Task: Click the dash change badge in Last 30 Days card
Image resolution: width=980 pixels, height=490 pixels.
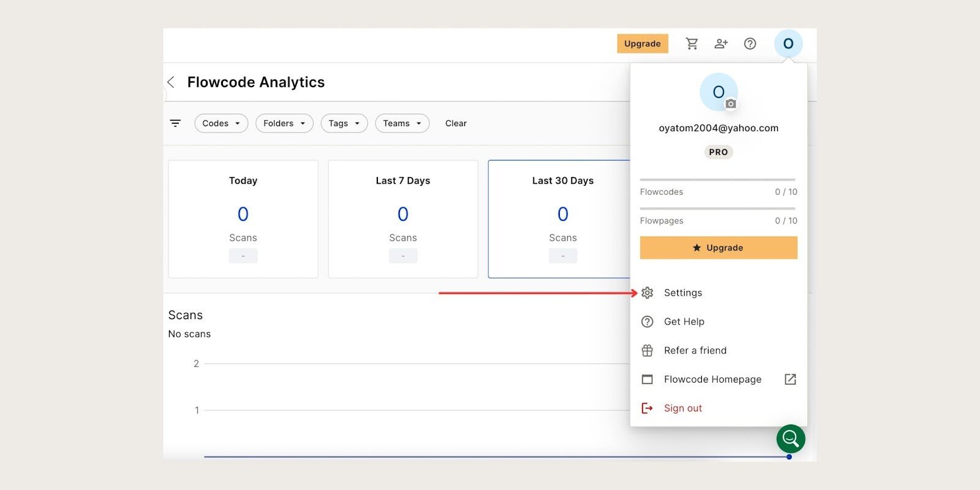Action: click(563, 256)
